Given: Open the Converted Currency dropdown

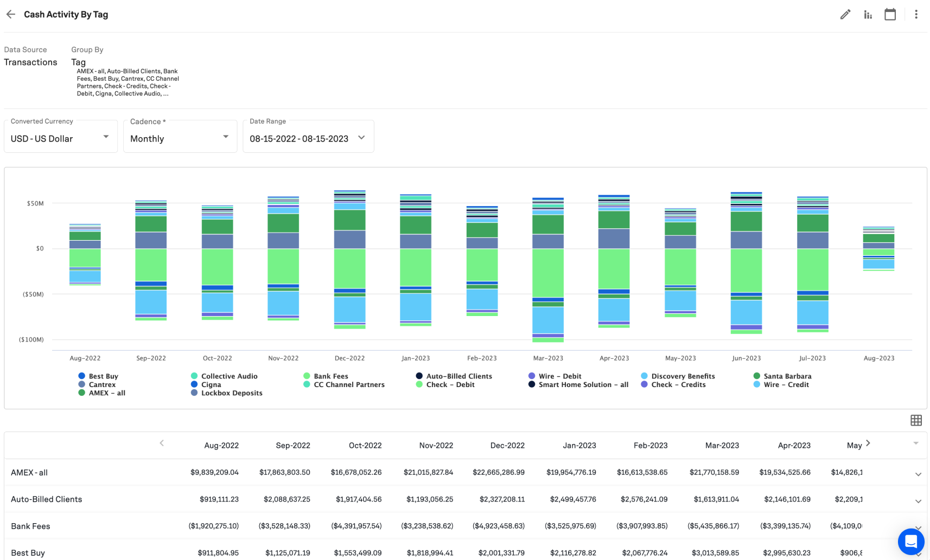Looking at the screenshot, I should [x=60, y=137].
